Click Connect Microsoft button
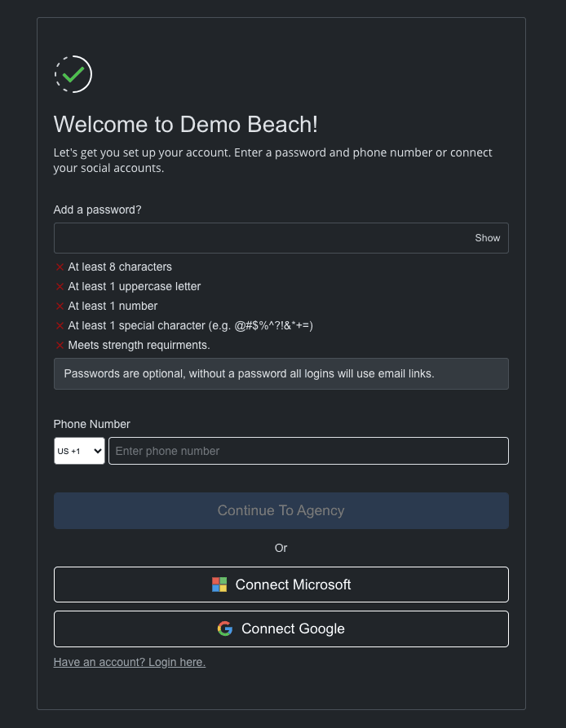This screenshot has height=728, width=566. pyautogui.click(x=281, y=585)
